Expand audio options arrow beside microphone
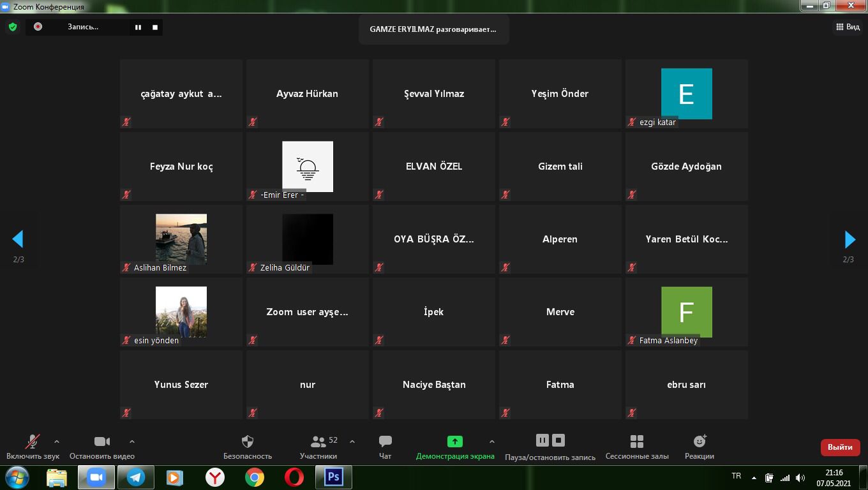868x490 pixels. coord(57,442)
